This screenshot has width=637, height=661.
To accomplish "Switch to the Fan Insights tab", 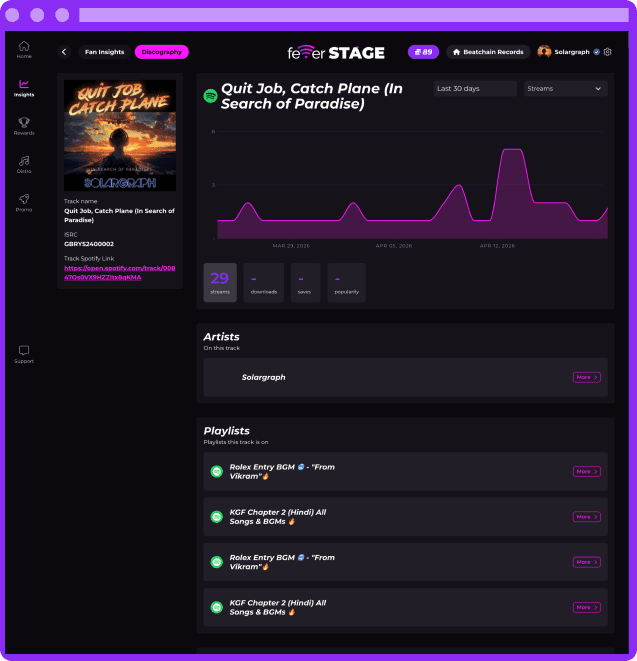I will (105, 52).
